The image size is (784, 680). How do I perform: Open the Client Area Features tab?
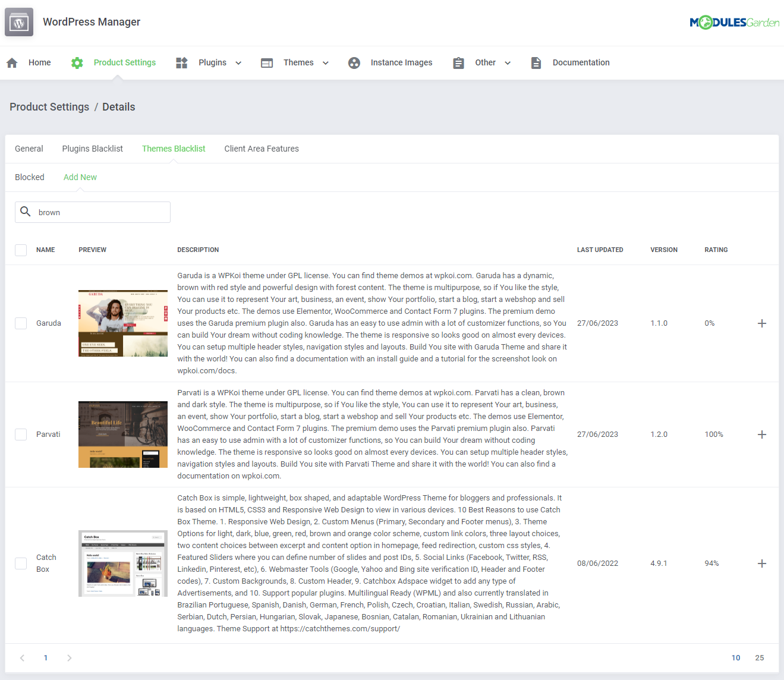[262, 149]
